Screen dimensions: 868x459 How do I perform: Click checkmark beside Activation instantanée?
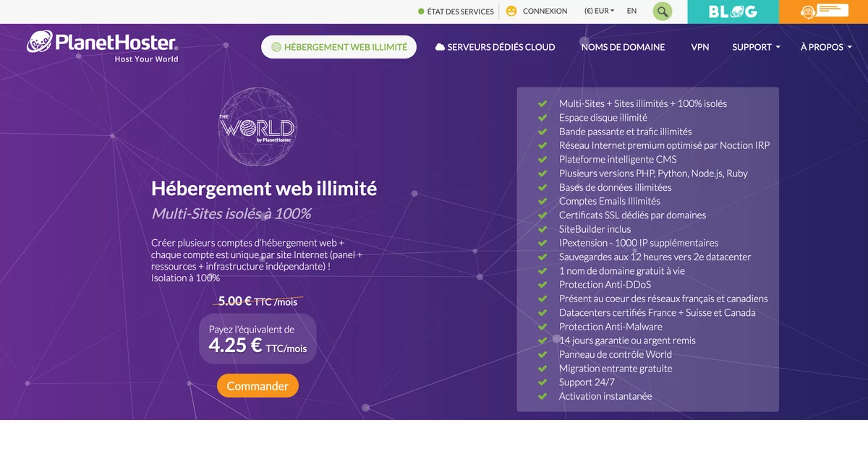[x=542, y=396]
